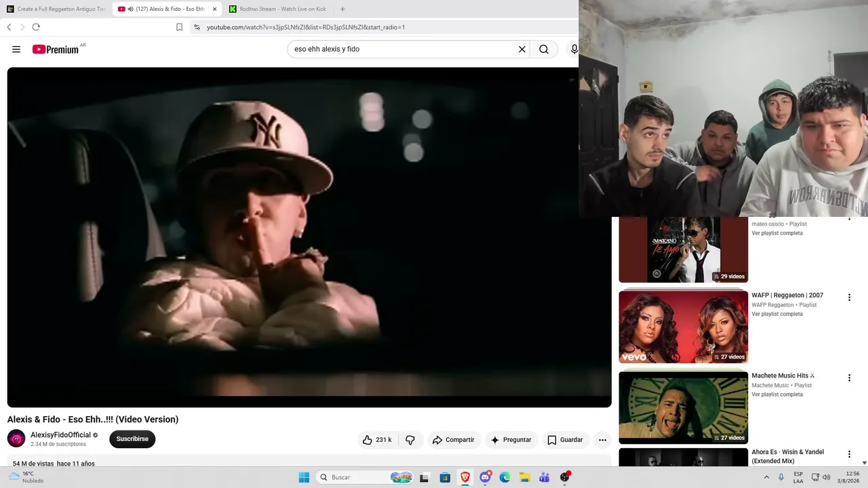Clear the YouTube search text
Screen dimensions: 868x488
tap(522, 49)
